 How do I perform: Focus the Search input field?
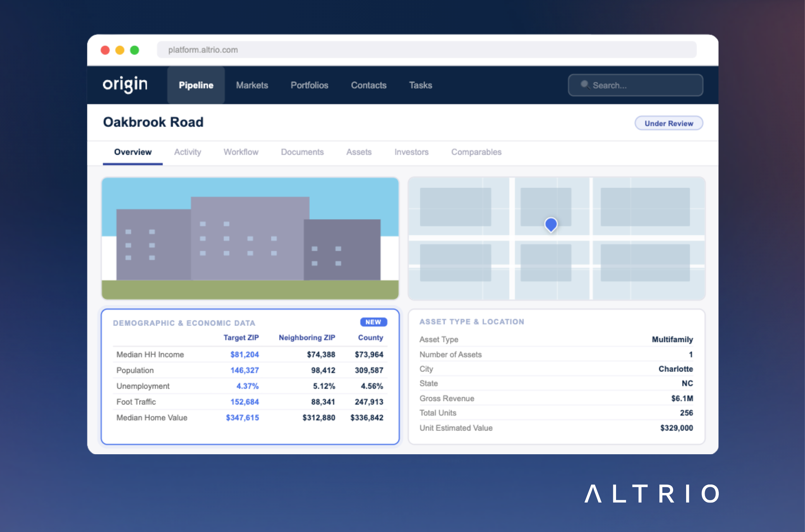pyautogui.click(x=644, y=85)
